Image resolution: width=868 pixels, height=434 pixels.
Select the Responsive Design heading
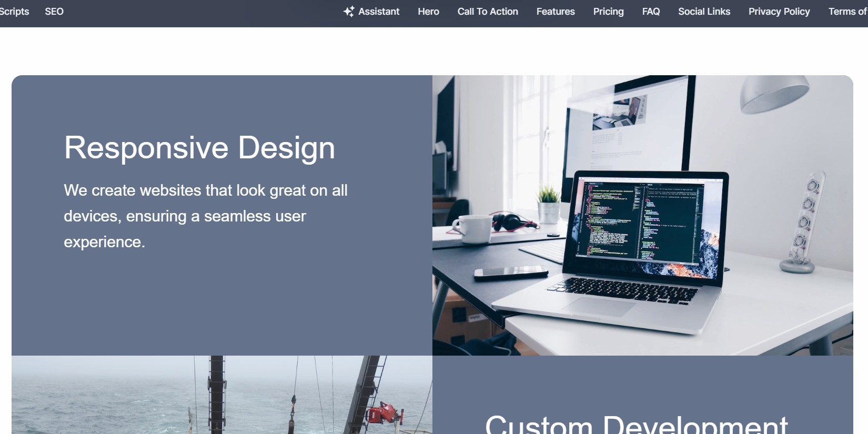(x=199, y=147)
